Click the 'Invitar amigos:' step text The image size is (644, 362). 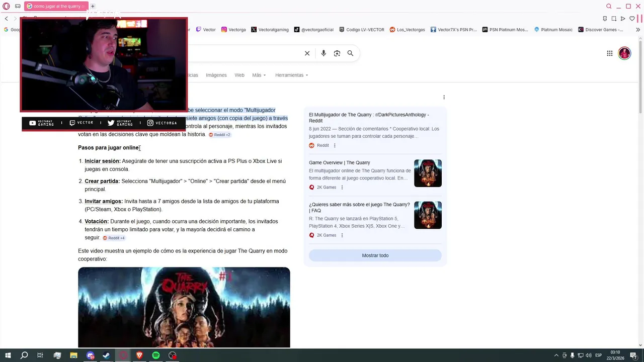coord(104,201)
